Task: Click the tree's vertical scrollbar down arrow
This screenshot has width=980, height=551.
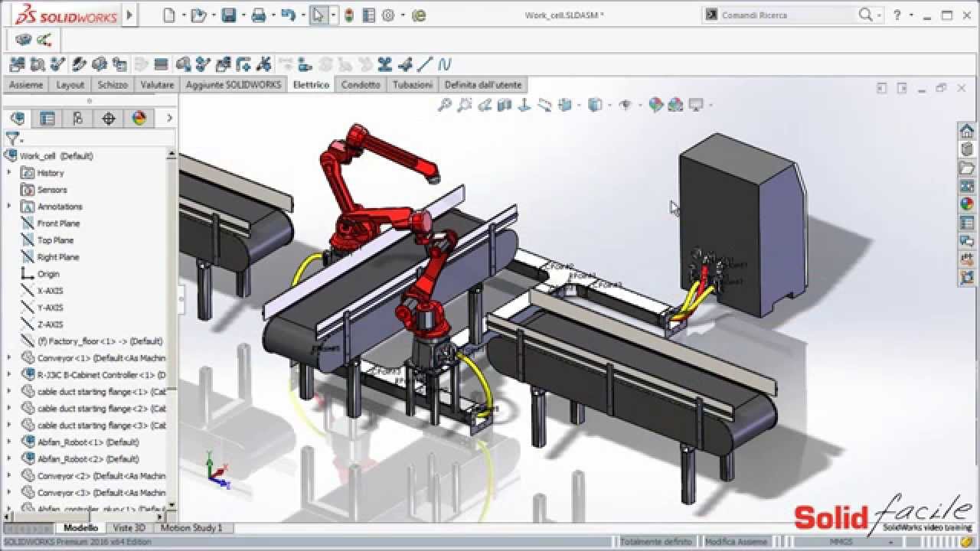Action: [171, 505]
